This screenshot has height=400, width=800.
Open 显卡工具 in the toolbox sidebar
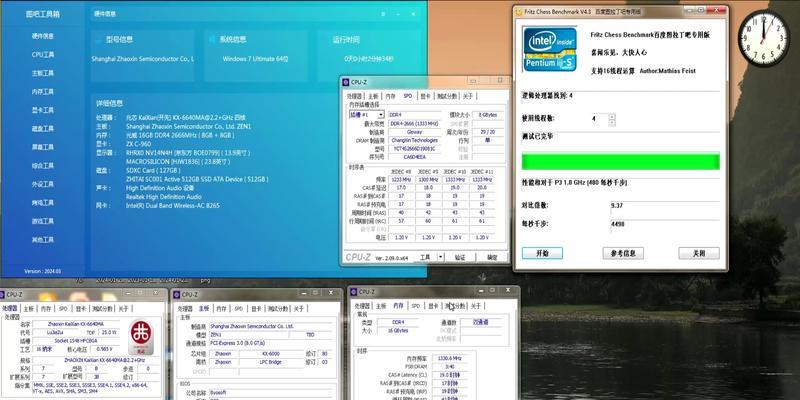pyautogui.click(x=43, y=110)
